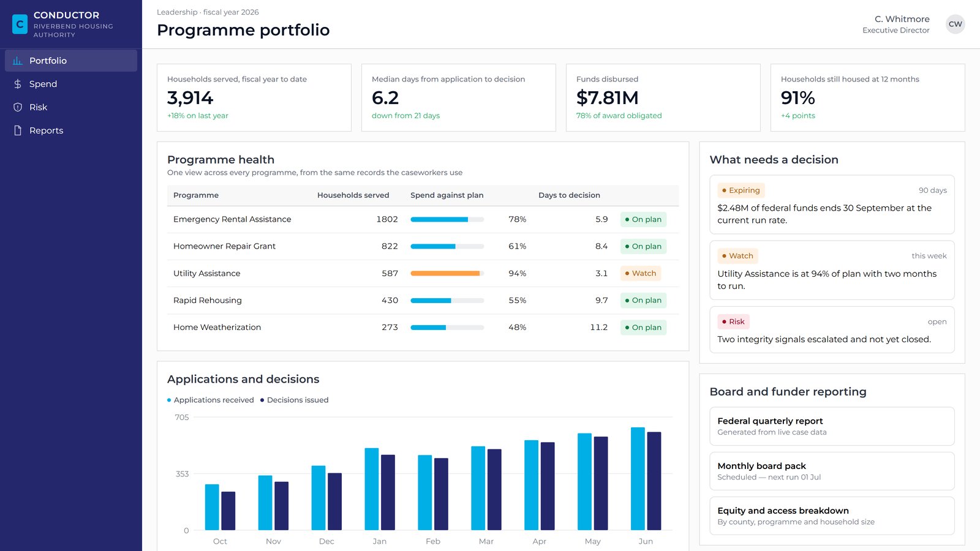Image resolution: width=980 pixels, height=551 pixels.
Task: Click On plan badge for Home Weatherization
Action: click(643, 328)
